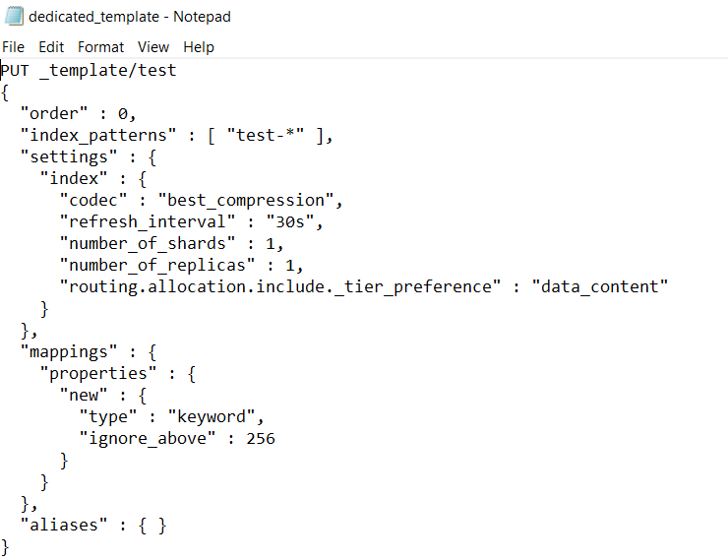Click the dedicated_template - Notepad window title
The height and width of the screenshot is (560, 728).
coord(130,17)
